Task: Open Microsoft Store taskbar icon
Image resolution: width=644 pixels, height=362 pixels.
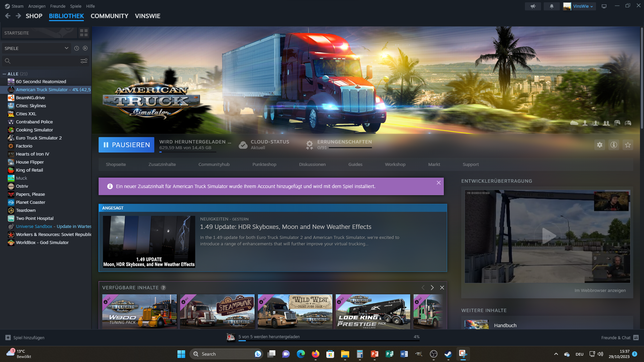Action: tap(330, 354)
